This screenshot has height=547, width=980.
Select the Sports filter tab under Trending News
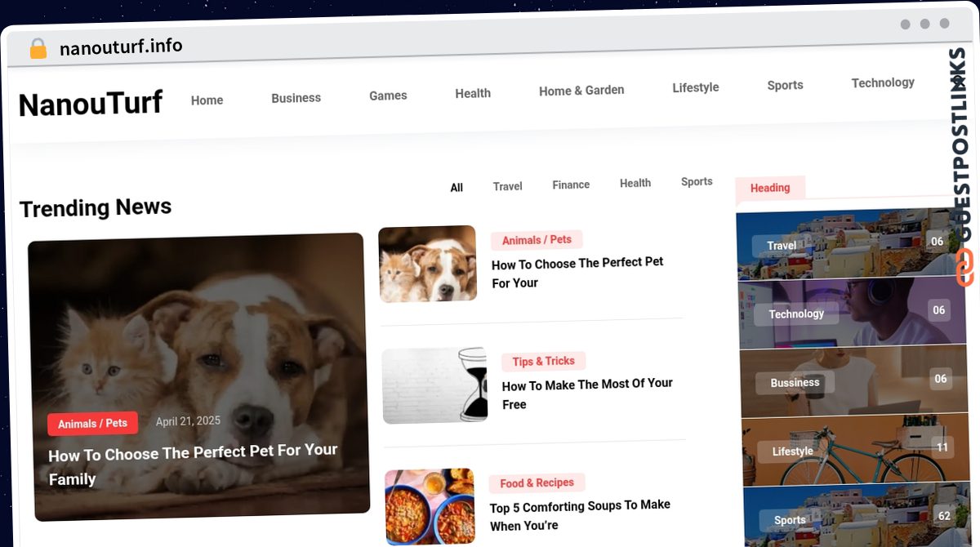tap(697, 181)
